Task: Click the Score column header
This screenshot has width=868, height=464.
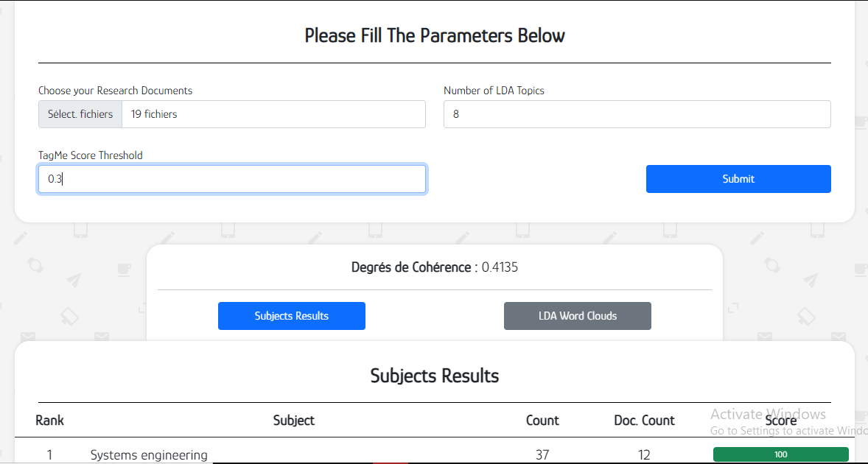Action: click(x=781, y=421)
